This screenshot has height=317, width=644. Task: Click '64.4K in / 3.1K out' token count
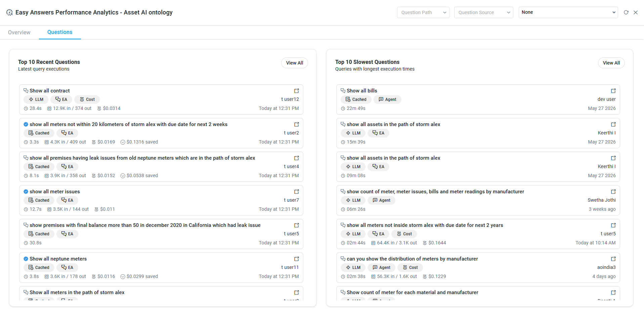pos(397,243)
